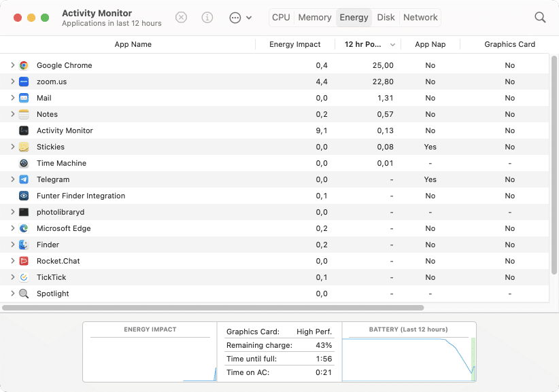Click the Battery last 12 hours graph
The width and height of the screenshot is (559, 392).
click(409, 359)
